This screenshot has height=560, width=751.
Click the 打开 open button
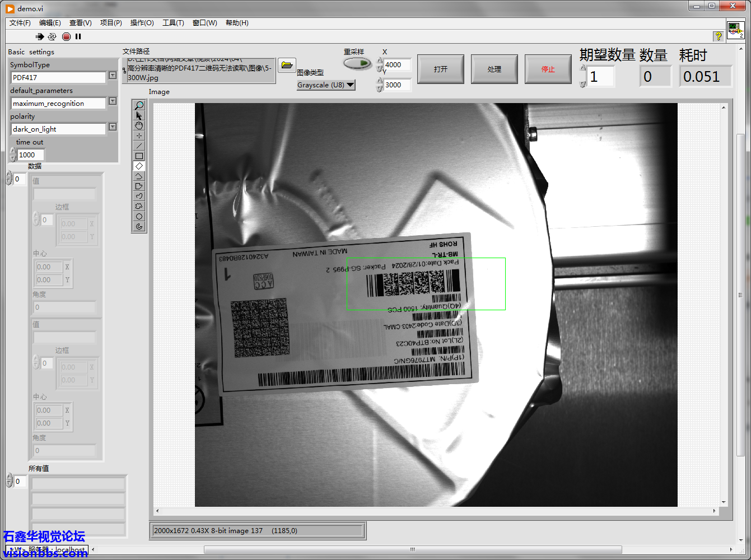click(441, 69)
